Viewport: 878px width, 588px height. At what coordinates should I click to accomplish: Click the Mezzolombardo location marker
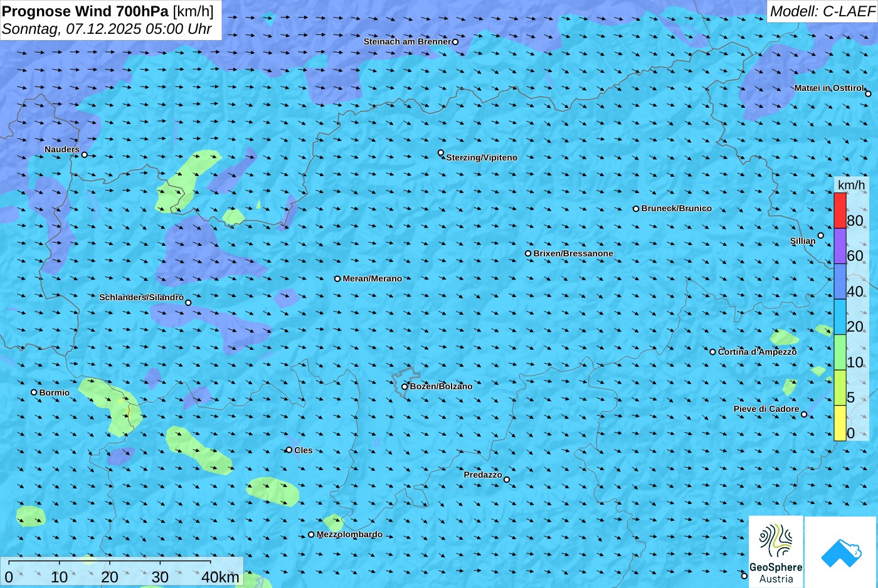(x=311, y=535)
